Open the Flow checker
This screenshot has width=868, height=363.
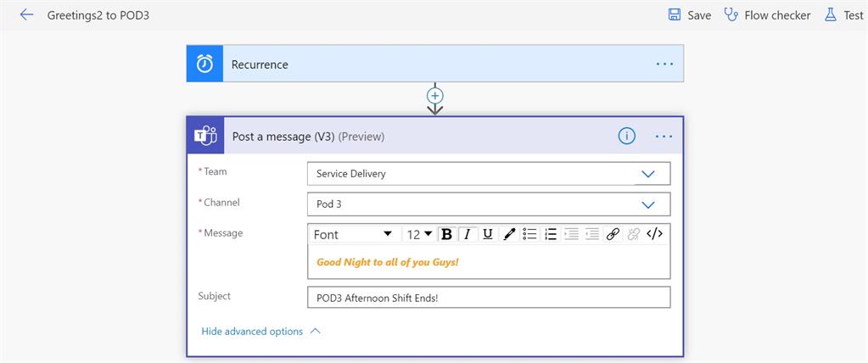pyautogui.click(x=767, y=15)
